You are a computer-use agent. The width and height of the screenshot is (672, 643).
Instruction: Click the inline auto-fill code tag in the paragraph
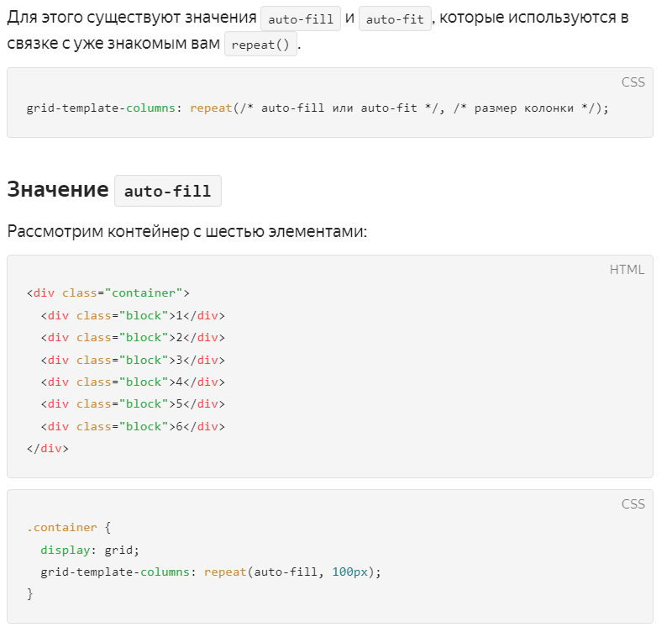tap(301, 18)
